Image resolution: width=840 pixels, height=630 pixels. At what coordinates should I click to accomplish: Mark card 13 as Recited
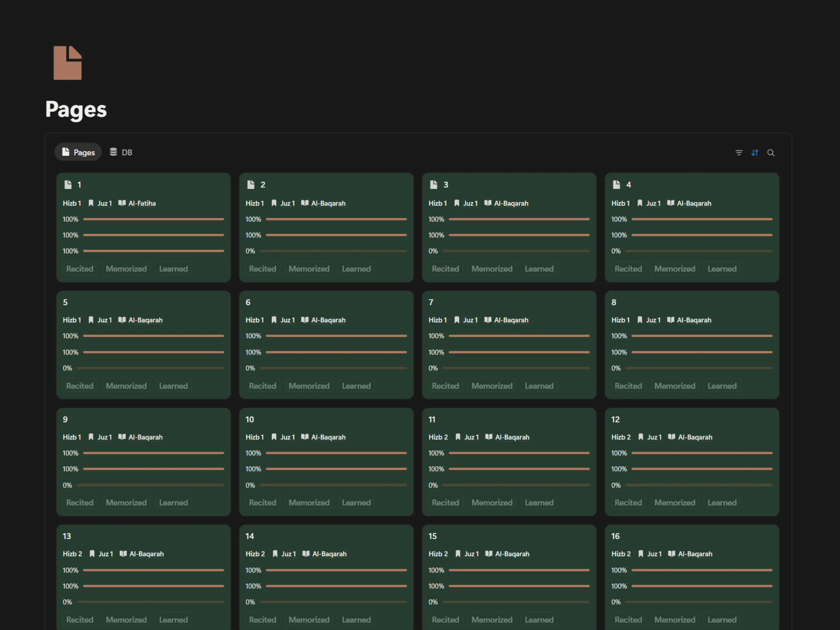tap(80, 620)
